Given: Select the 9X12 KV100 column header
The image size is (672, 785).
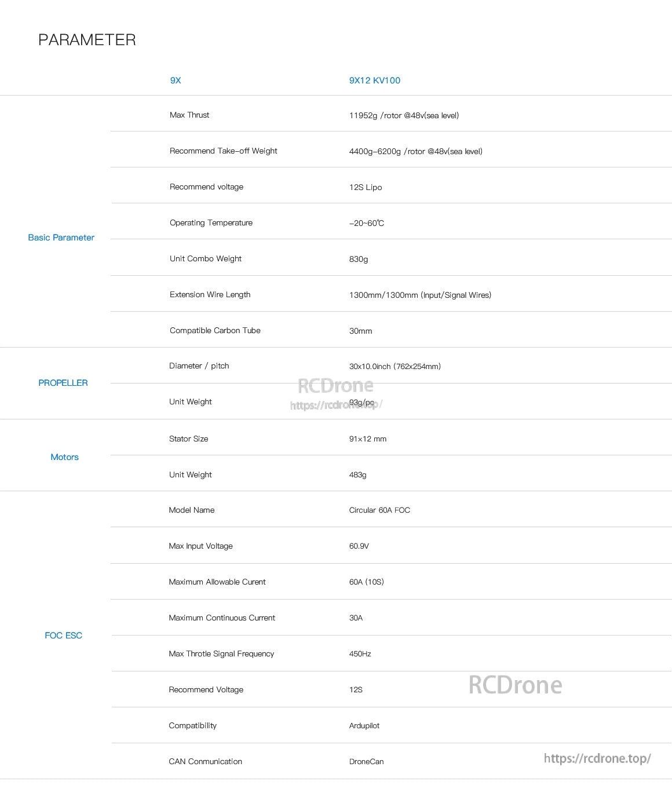Looking at the screenshot, I should pyautogui.click(x=375, y=81).
